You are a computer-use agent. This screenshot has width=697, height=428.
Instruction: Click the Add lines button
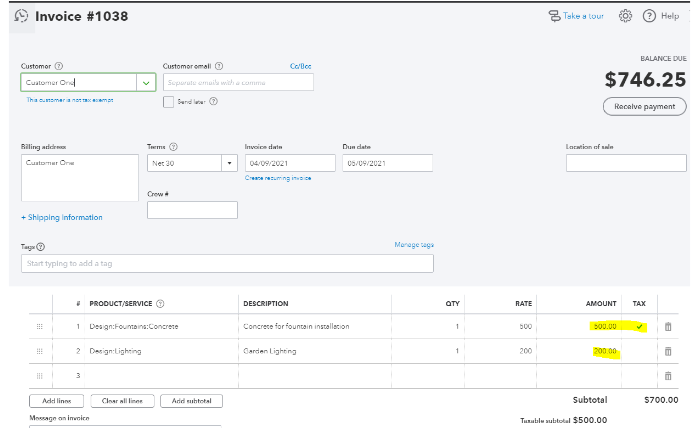[58, 401]
